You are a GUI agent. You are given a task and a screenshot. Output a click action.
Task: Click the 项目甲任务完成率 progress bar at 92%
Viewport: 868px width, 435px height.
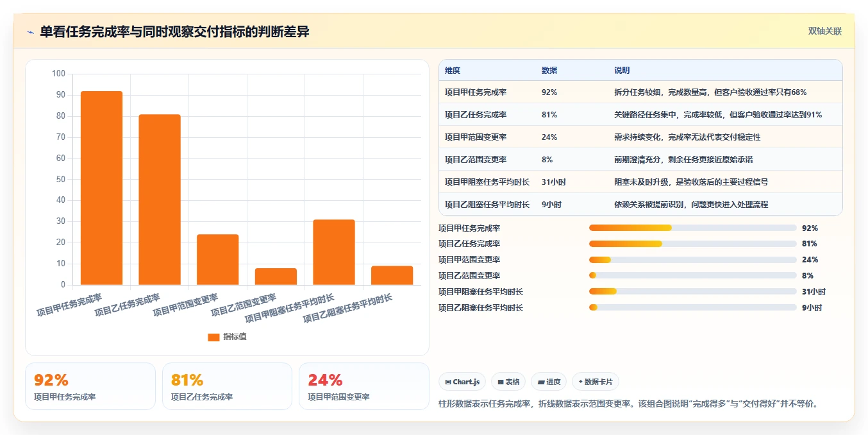tap(692, 228)
